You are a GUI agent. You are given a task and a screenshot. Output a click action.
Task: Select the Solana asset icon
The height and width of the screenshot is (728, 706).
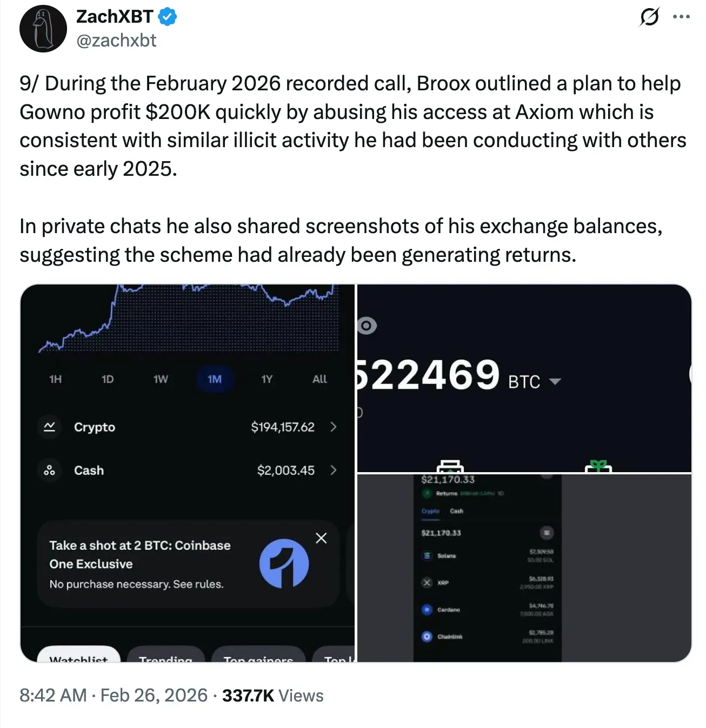coord(427,556)
